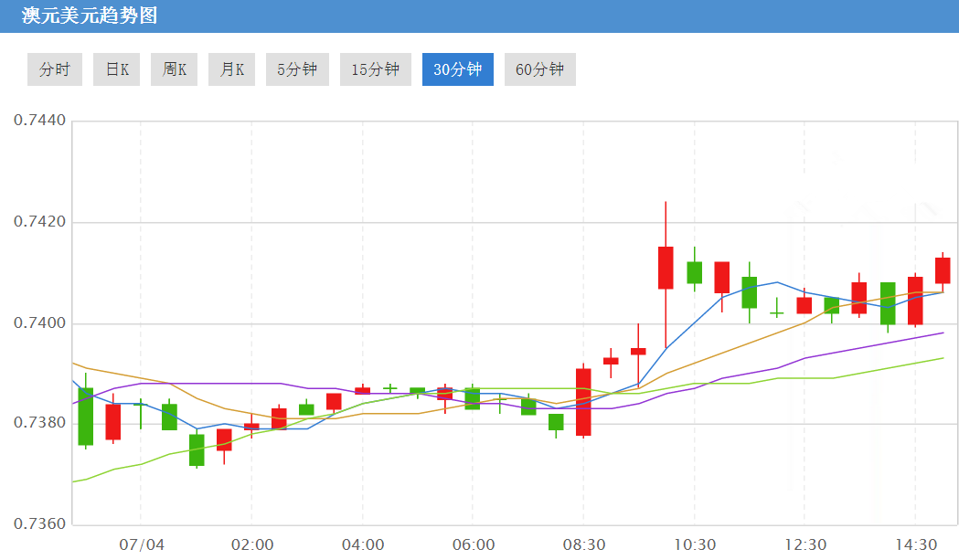959x560 pixels.
Task: Switch to the 分时 tab
Action: point(55,69)
